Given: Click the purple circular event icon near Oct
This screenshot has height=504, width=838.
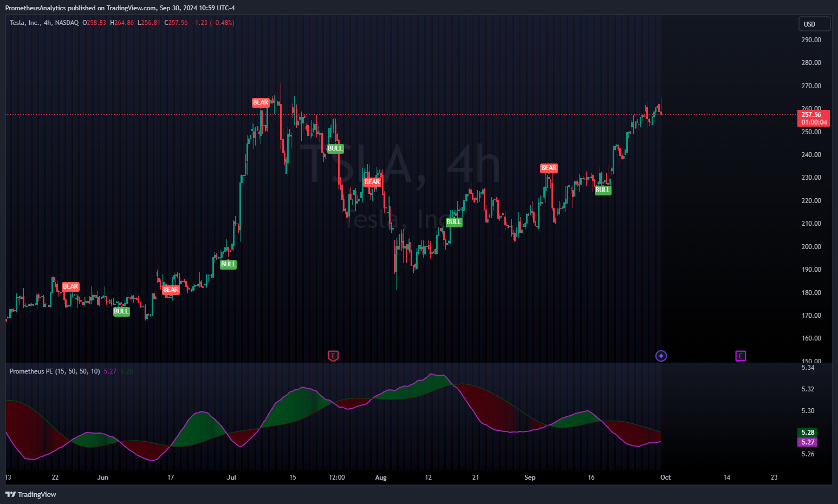Looking at the screenshot, I should (x=661, y=356).
